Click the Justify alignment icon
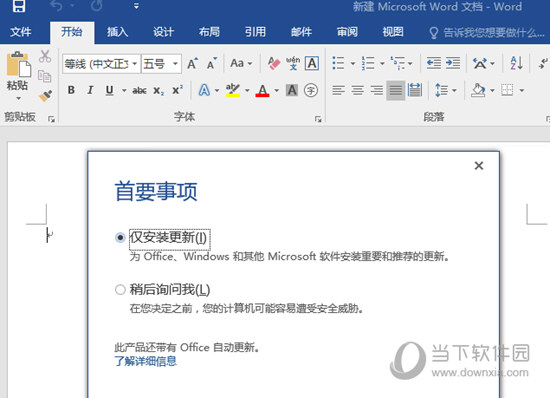 click(x=396, y=90)
